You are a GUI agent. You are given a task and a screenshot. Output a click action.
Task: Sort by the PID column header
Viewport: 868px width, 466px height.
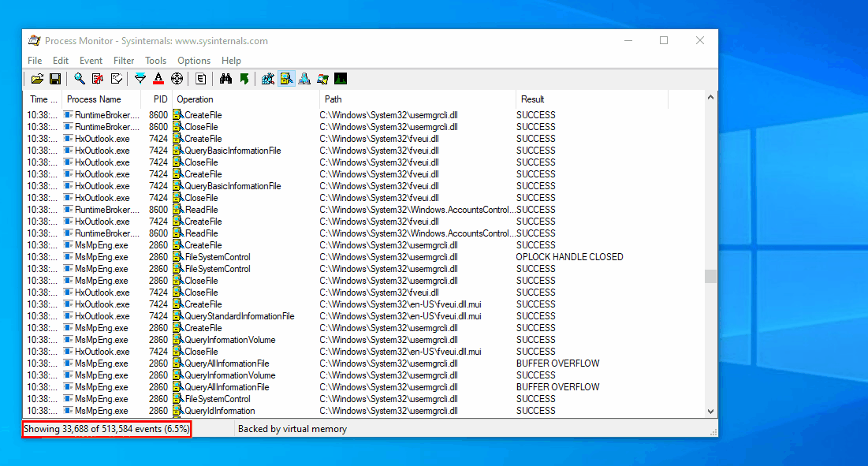(x=155, y=99)
